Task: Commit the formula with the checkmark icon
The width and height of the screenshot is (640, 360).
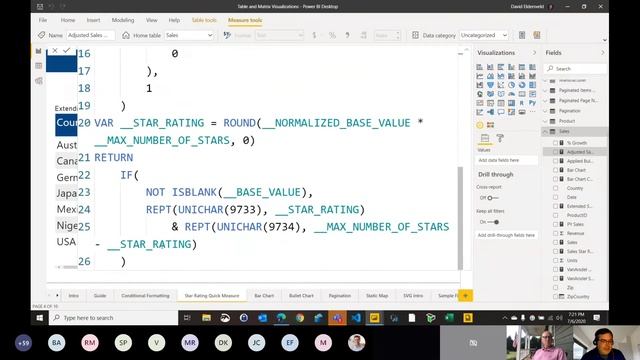Action: pyautogui.click(x=67, y=50)
